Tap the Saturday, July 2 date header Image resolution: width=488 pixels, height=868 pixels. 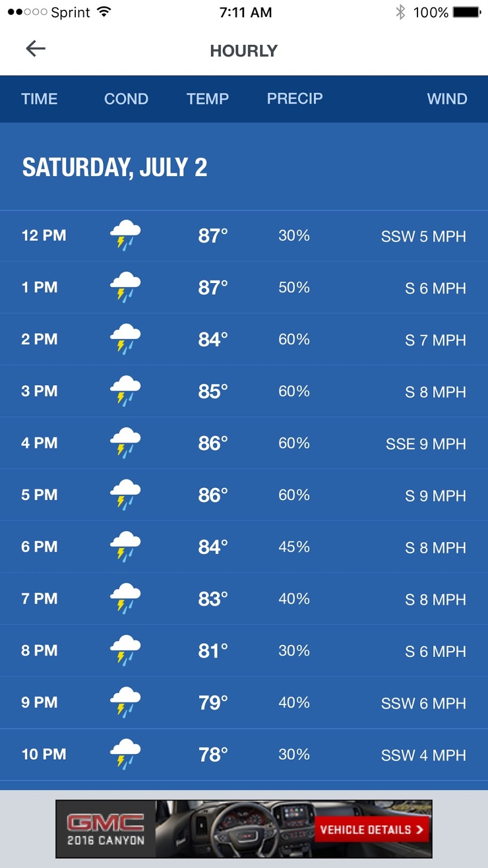[114, 167]
